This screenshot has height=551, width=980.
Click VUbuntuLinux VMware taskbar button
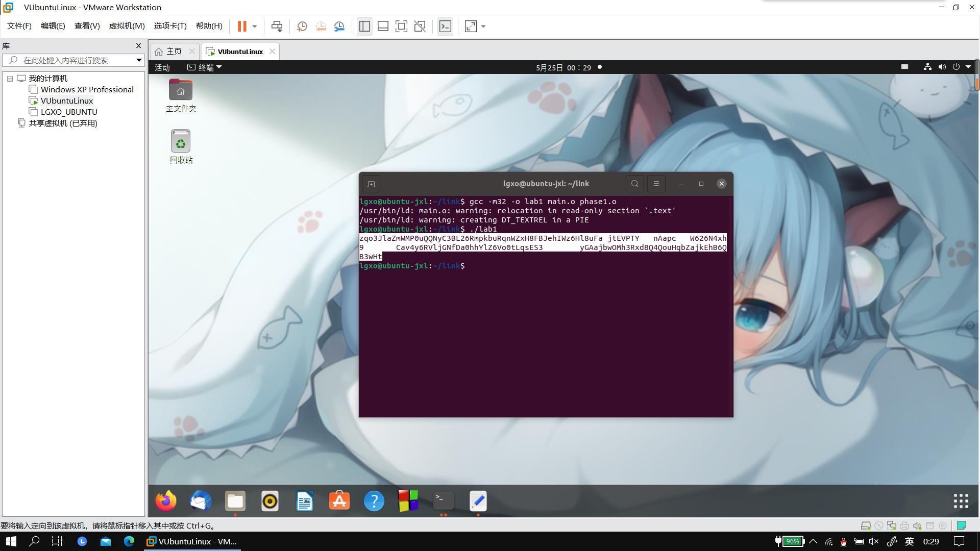coord(192,541)
